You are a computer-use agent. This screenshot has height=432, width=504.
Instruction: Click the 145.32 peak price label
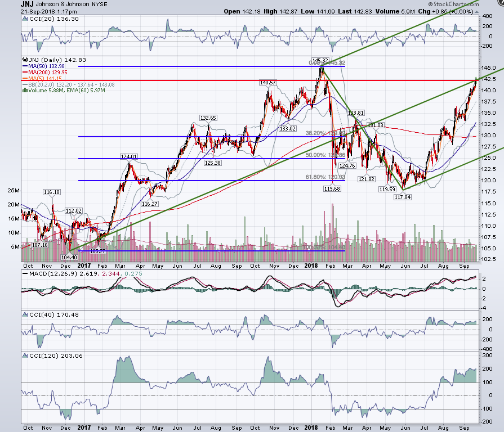pos(320,60)
